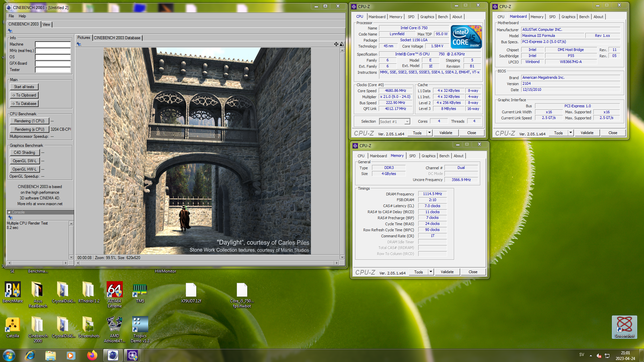
Task: Click Validate in CPU-Z CPU window
Action: pyautogui.click(x=446, y=133)
